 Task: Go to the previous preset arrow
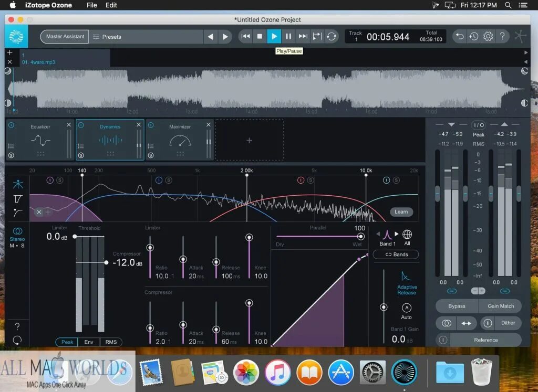(x=211, y=37)
